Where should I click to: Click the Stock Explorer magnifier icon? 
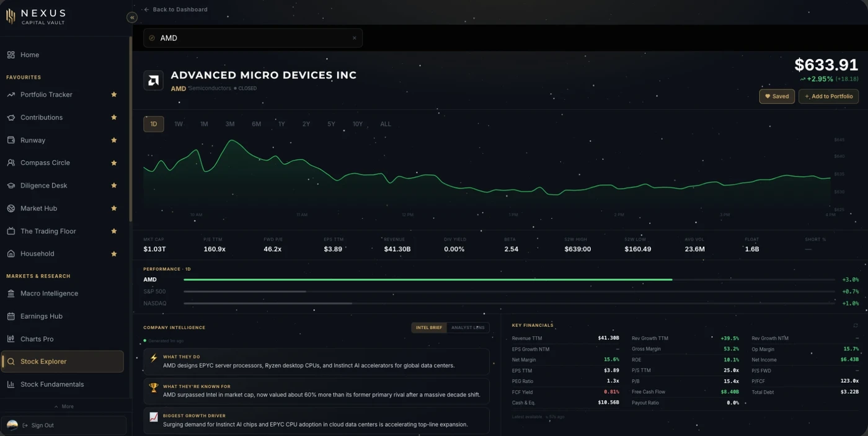[x=11, y=362]
